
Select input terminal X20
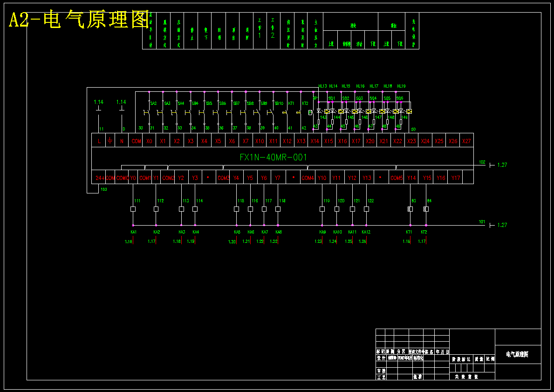(370, 141)
